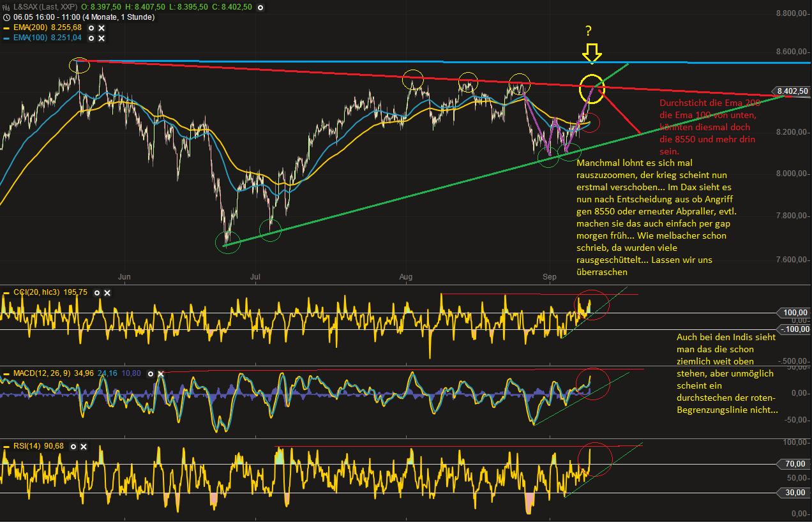Viewport: 812px width, 522px height.
Task: Open settings circle next to OHLC values
Action: [x=261, y=7]
